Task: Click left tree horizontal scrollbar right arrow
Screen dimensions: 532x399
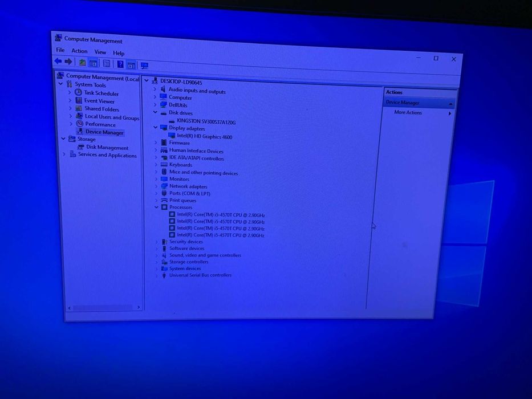Action: [x=139, y=307]
